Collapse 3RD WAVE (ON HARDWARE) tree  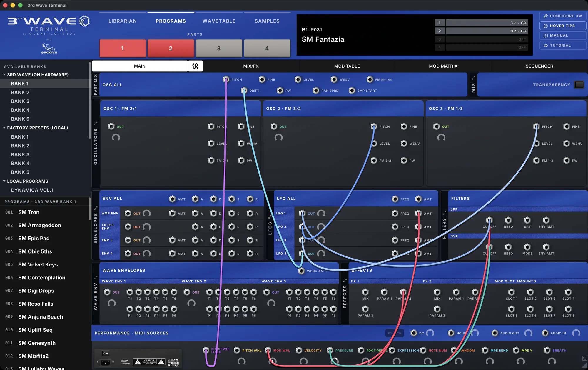(4, 75)
